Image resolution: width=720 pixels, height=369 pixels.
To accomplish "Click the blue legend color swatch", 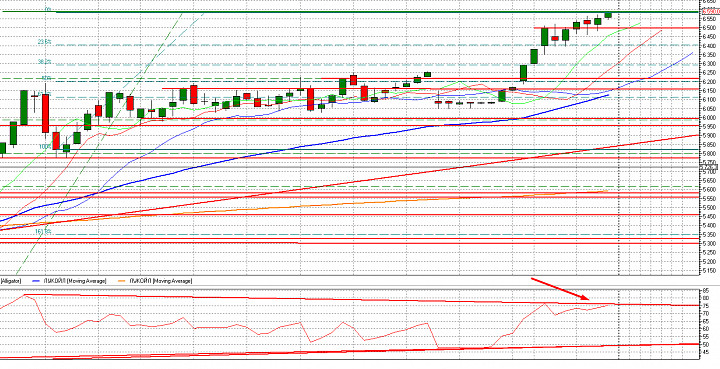I will [x=37, y=280].
